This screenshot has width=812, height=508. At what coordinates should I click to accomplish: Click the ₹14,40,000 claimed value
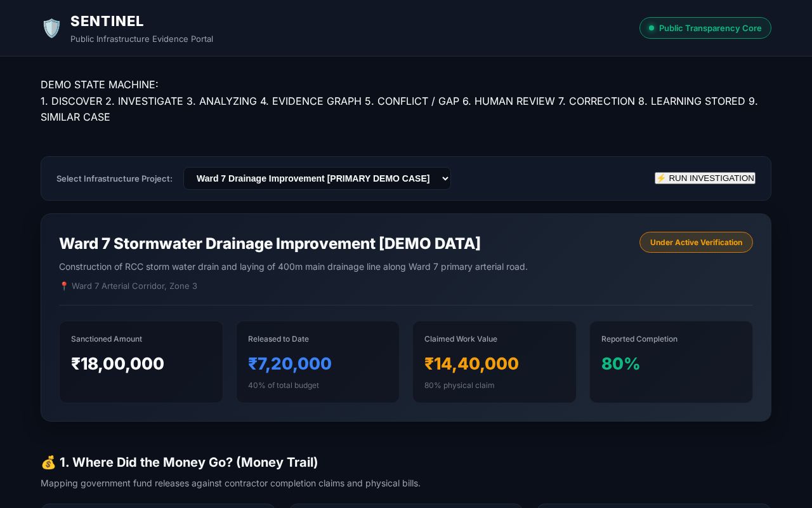(471, 364)
